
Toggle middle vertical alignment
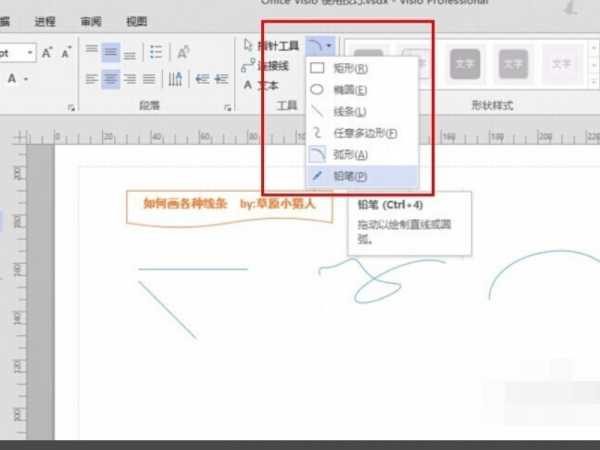click(x=111, y=52)
